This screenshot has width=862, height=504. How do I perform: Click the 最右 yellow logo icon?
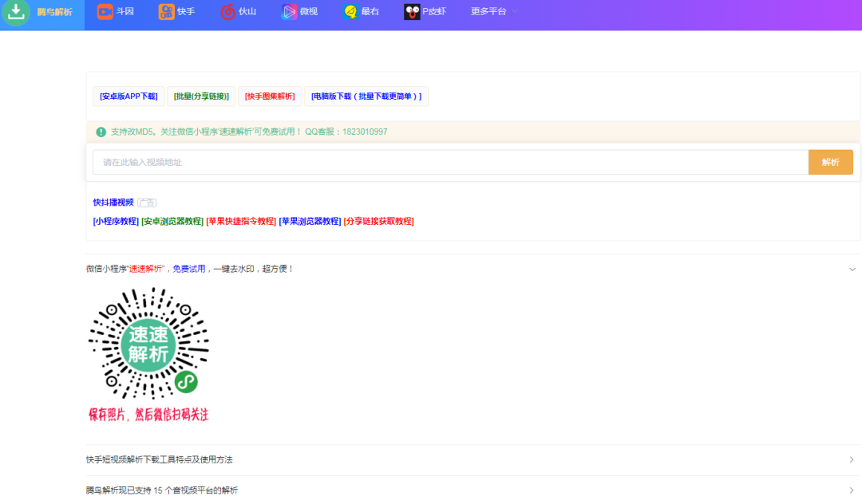click(x=350, y=11)
